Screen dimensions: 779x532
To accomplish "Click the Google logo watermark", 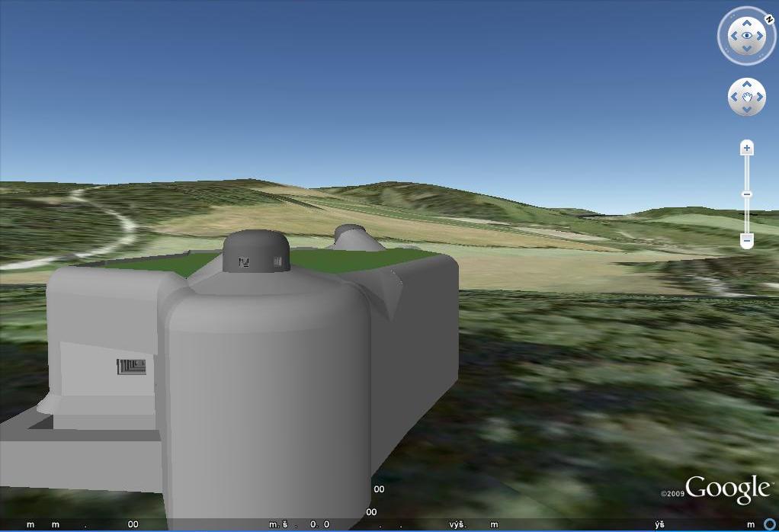I will click(726, 489).
